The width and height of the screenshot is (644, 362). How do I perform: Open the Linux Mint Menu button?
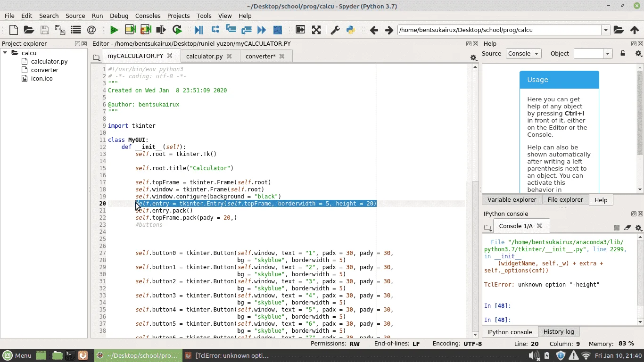click(17, 355)
